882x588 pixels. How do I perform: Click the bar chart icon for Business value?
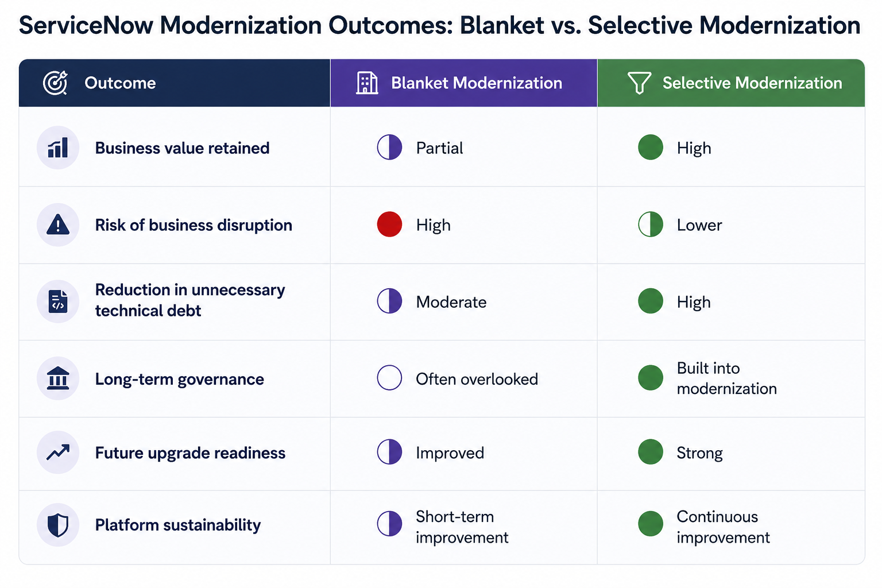tap(58, 148)
